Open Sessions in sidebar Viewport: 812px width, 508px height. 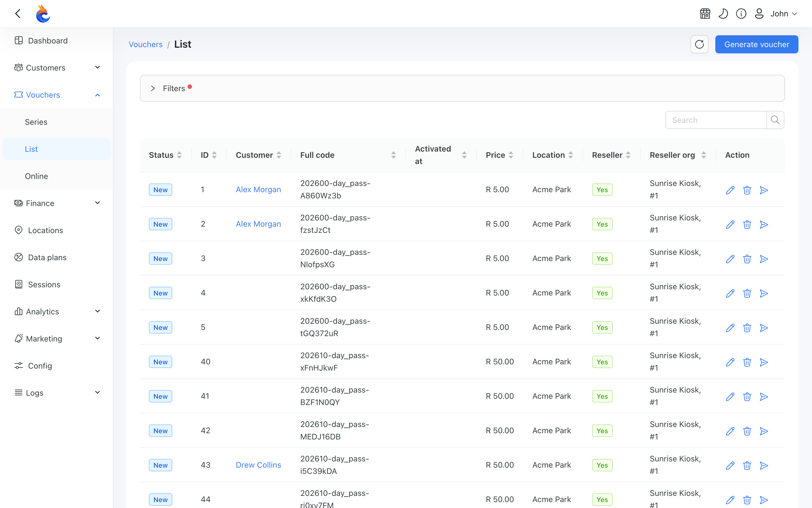click(56, 284)
